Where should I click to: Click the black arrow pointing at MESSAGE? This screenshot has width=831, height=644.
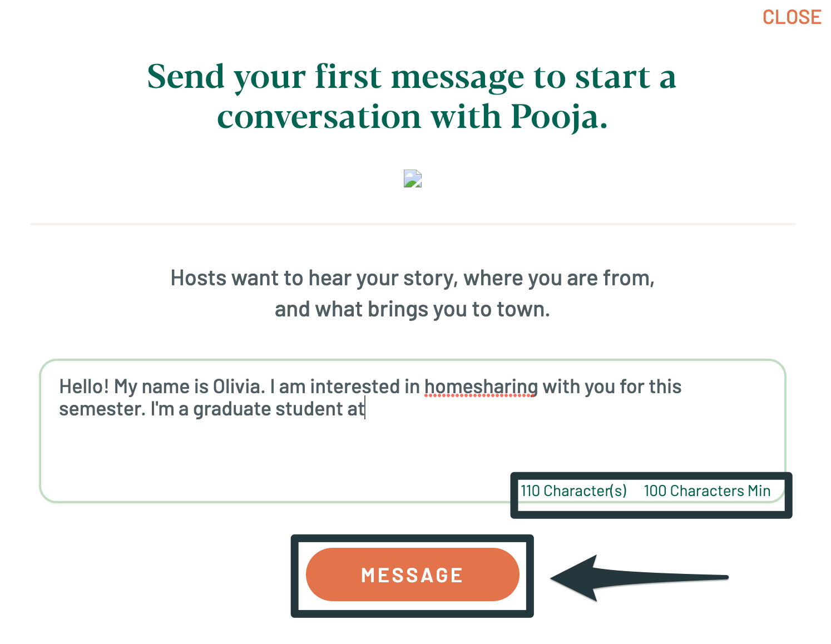tap(640, 578)
